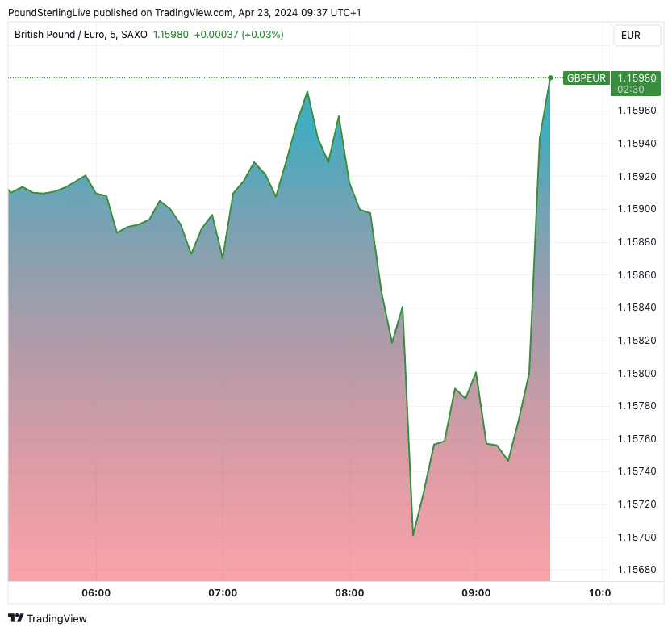Click the green GBPEUR symbol label

click(586, 78)
